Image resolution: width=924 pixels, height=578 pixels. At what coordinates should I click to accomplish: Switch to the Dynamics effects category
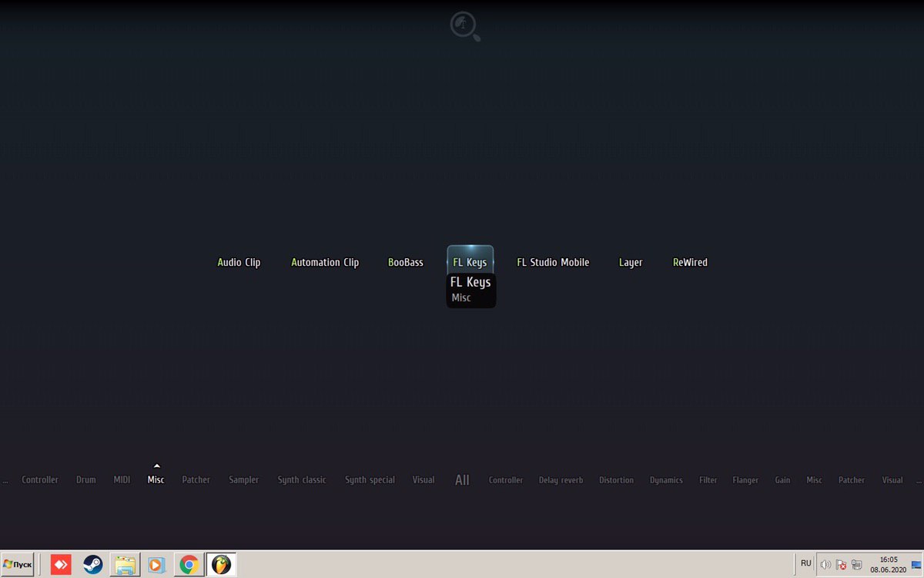[666, 479]
